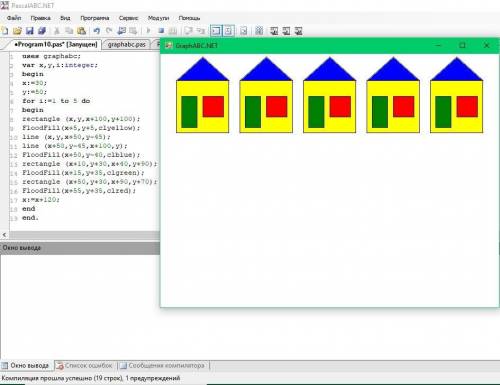Close the GraphABC.NET window
Viewport: 500px width, 385px height.
pos(487,45)
